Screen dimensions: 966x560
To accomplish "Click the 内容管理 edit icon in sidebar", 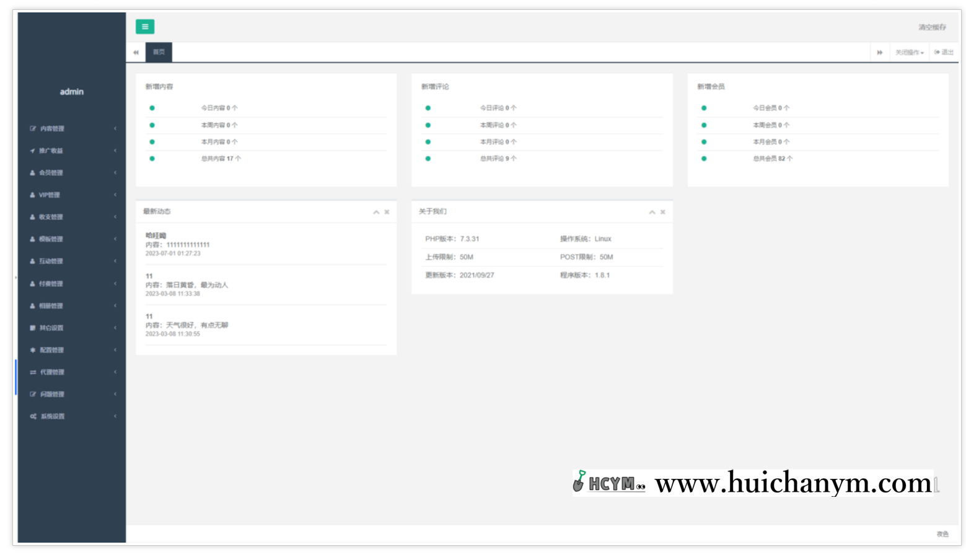I will [x=33, y=129].
